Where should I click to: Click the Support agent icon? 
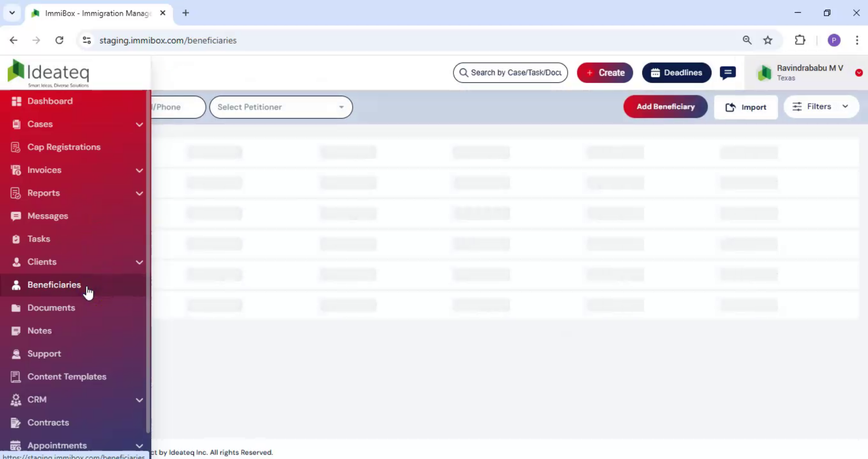coord(16,354)
